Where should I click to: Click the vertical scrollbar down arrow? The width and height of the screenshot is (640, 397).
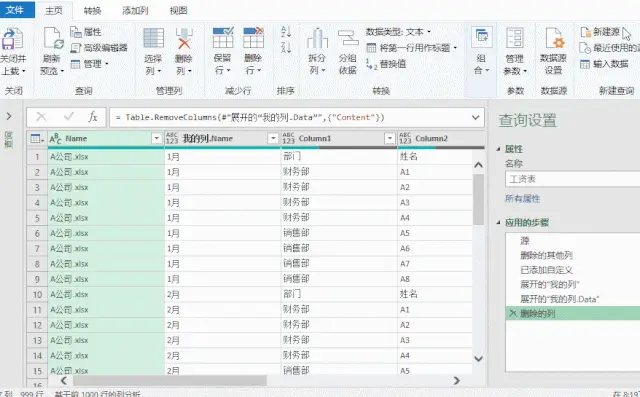click(x=479, y=359)
